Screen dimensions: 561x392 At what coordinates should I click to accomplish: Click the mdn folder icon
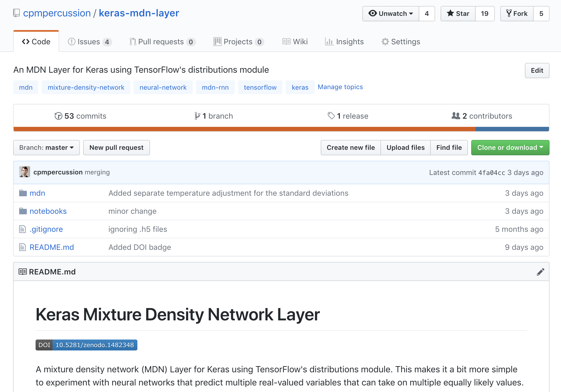[23, 193]
